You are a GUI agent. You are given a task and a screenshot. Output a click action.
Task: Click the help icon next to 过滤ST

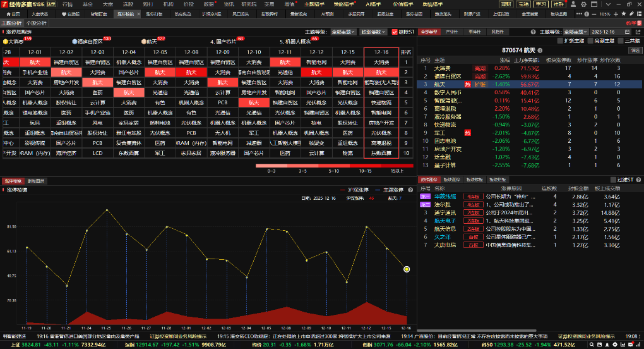638,180
